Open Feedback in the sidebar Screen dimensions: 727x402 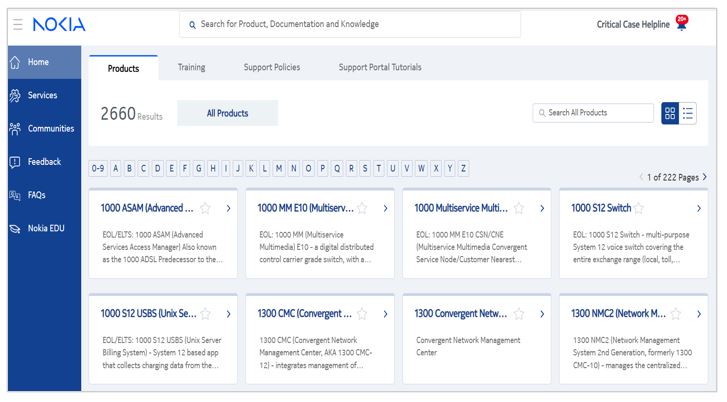tap(43, 162)
